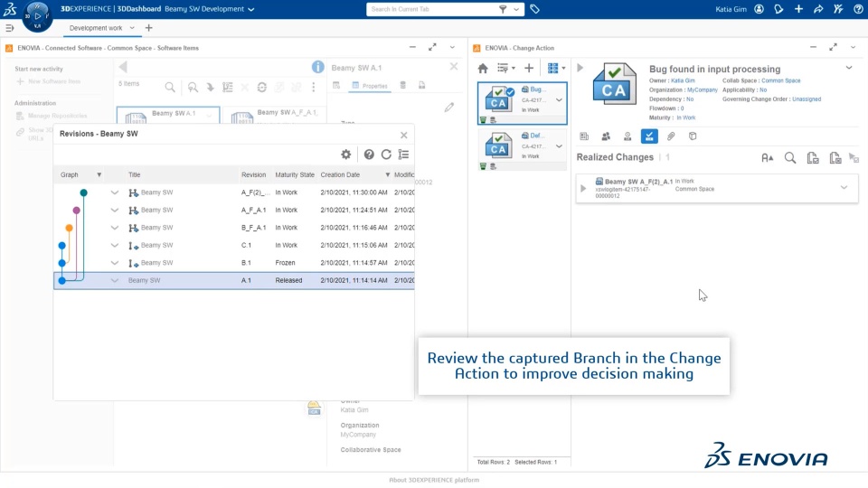Screen dimensions: 868x488
Task: Edit properties with pencil icon
Action: (x=449, y=108)
